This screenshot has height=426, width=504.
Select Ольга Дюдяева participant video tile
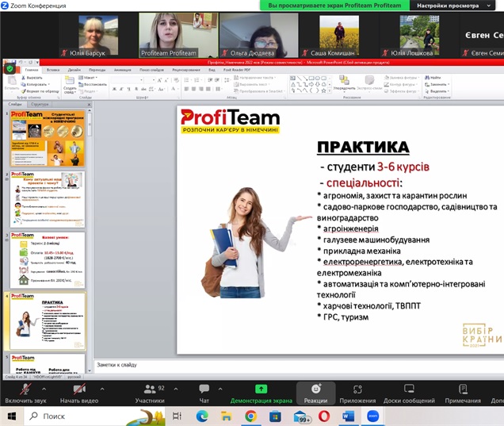pyautogui.click(x=259, y=36)
